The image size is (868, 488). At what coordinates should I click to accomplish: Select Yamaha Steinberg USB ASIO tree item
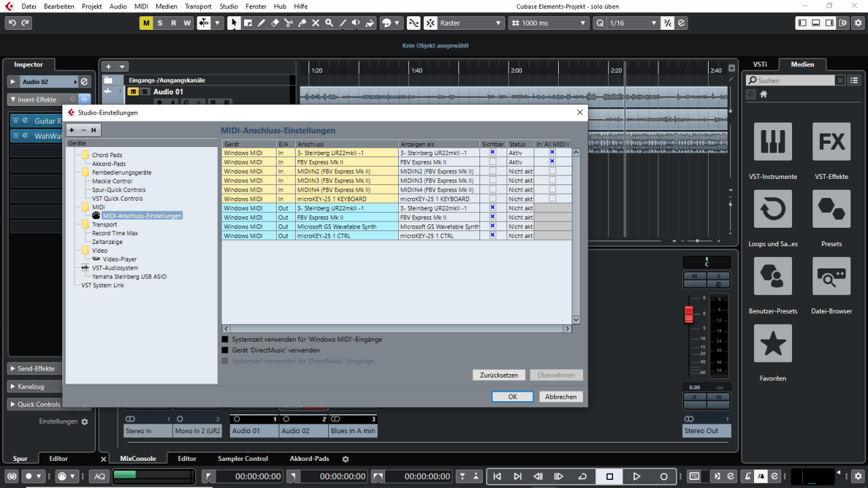[129, 277]
